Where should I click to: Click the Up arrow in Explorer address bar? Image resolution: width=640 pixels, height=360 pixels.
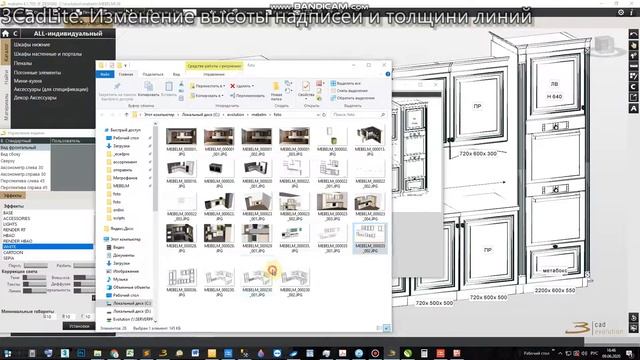point(126,115)
